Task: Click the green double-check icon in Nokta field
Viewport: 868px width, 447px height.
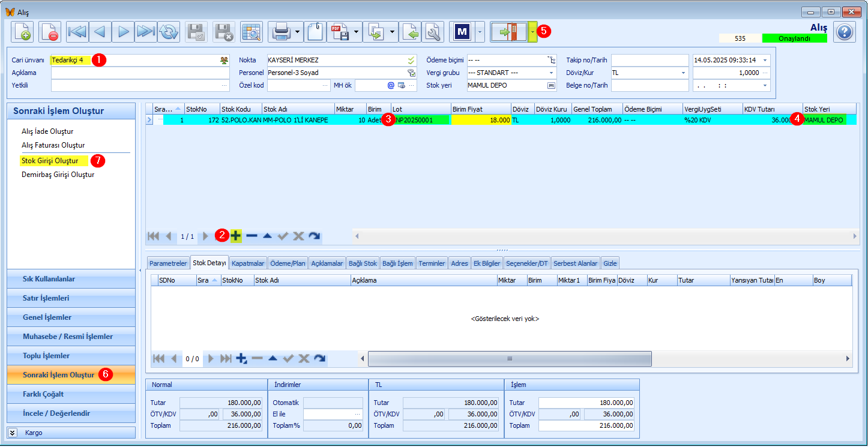Action: click(411, 60)
